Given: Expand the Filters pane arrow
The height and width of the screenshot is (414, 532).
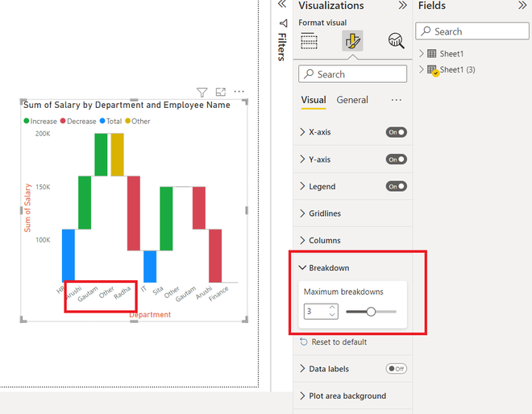Looking at the screenshot, I should [x=282, y=4].
